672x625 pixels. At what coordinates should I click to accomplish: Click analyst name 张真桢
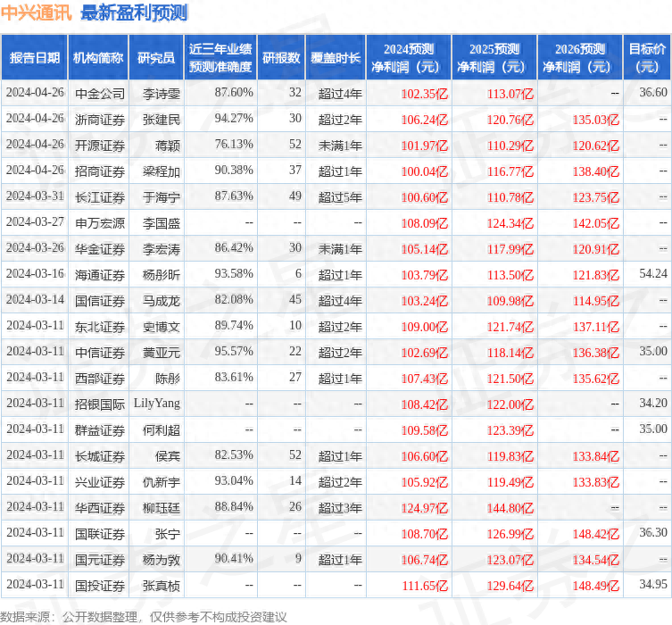point(162,586)
